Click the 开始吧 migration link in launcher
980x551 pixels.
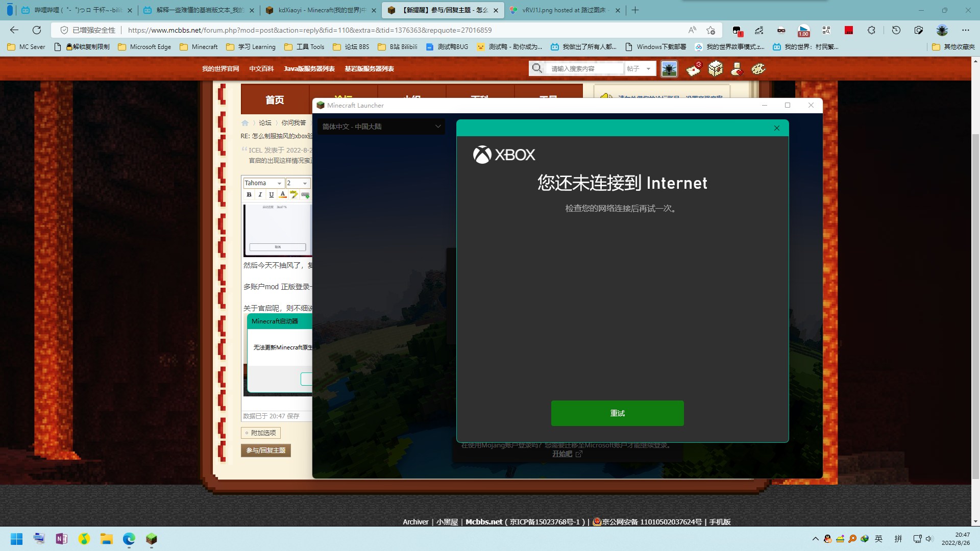(x=562, y=454)
